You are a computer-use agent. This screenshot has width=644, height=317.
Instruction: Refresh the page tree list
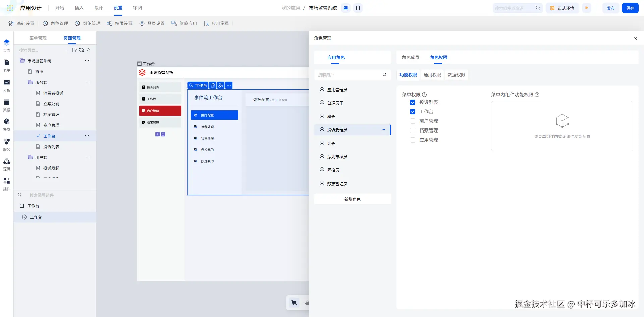82,50
